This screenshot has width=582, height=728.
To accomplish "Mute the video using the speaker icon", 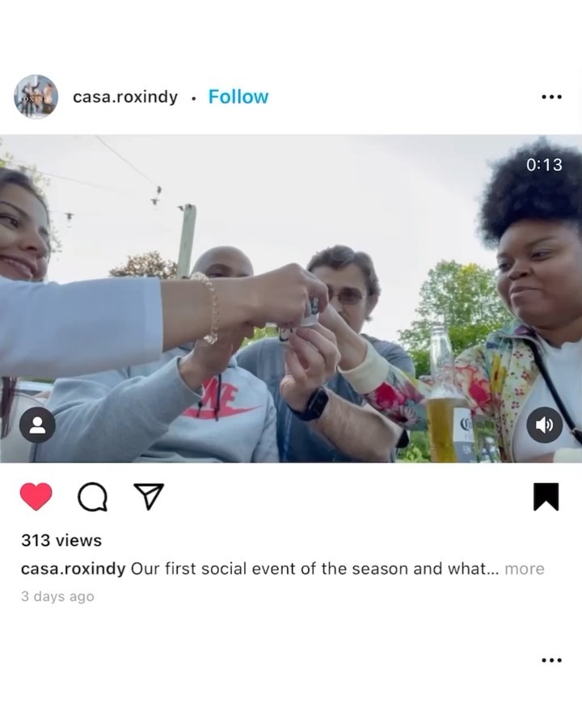I will pos(544,425).
